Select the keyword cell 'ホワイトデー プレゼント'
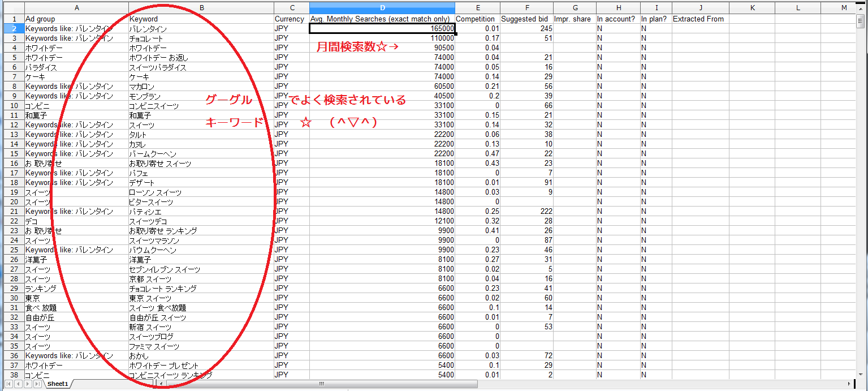Screen dimensions: 868x391 pos(201,365)
